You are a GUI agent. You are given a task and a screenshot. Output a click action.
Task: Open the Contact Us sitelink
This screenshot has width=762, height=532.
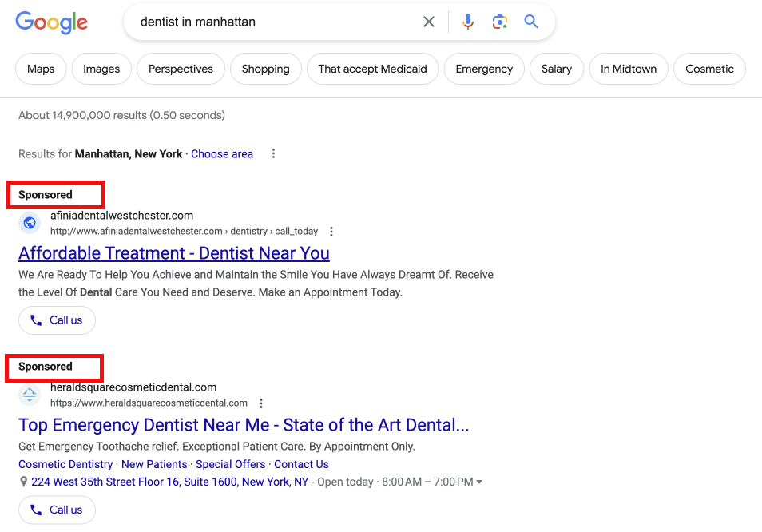301,464
